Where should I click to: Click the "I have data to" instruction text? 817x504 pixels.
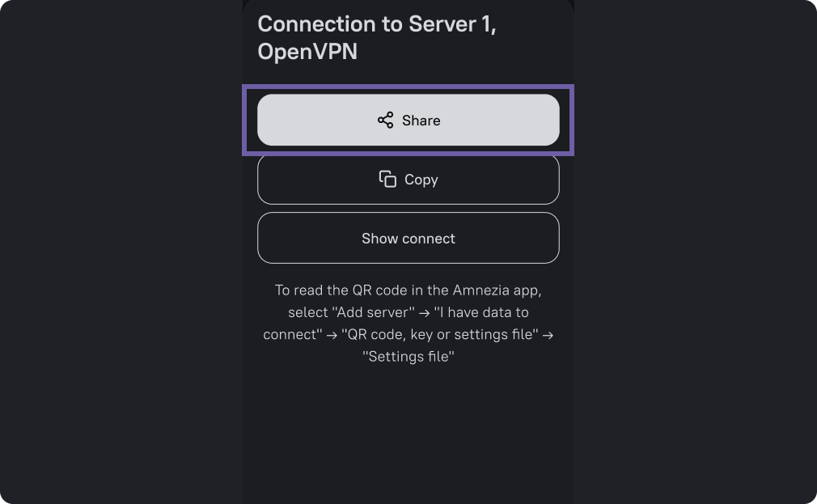coord(482,312)
